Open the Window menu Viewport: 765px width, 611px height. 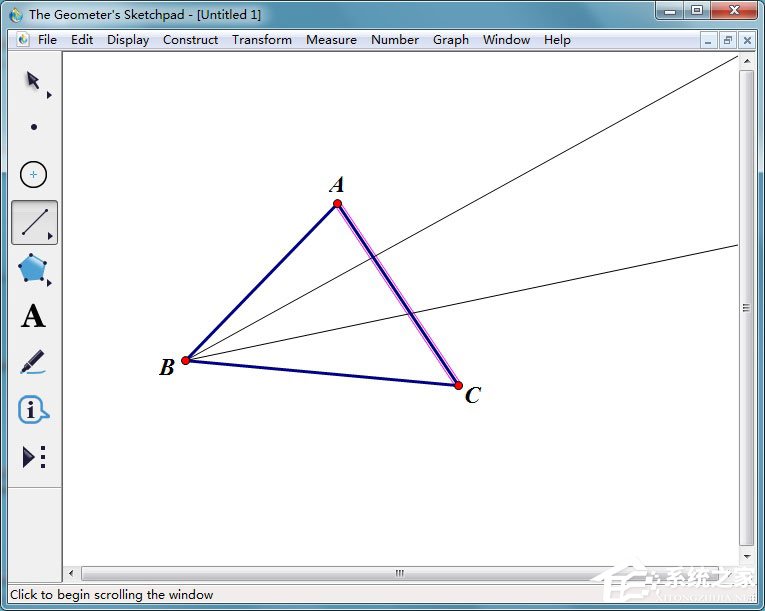506,40
